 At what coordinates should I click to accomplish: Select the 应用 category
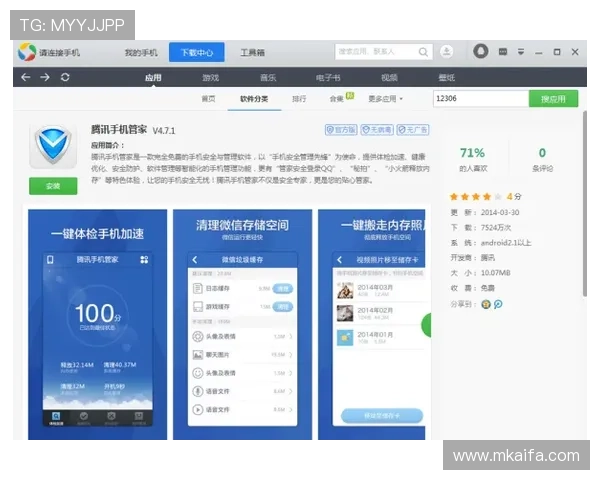[x=153, y=78]
